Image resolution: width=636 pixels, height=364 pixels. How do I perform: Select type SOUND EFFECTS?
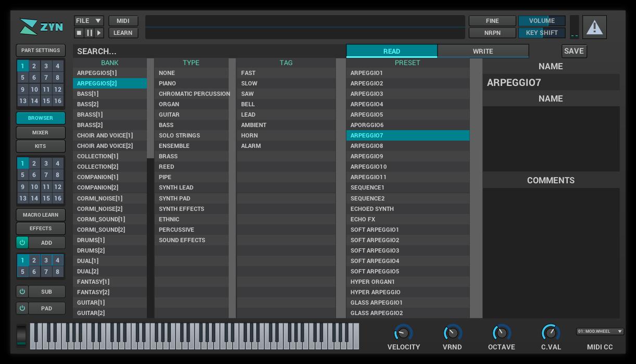[192, 240]
